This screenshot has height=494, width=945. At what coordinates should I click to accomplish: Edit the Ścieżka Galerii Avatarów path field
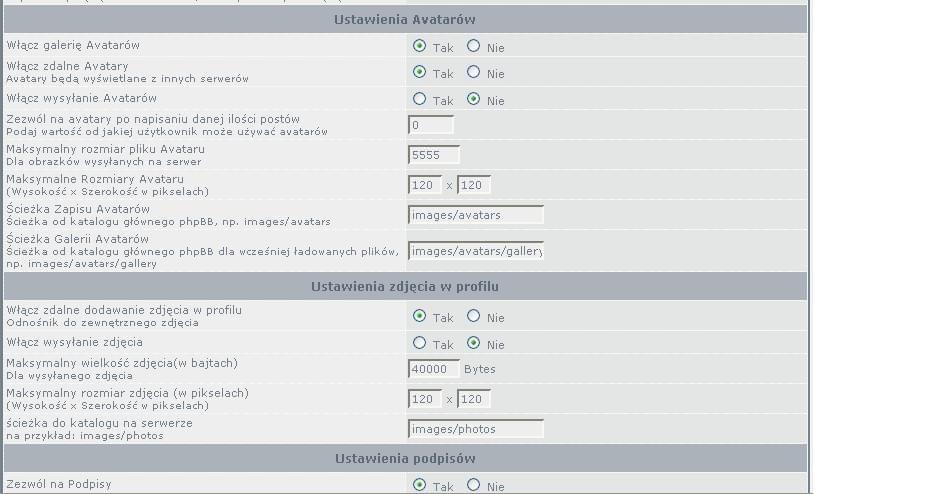coord(476,251)
